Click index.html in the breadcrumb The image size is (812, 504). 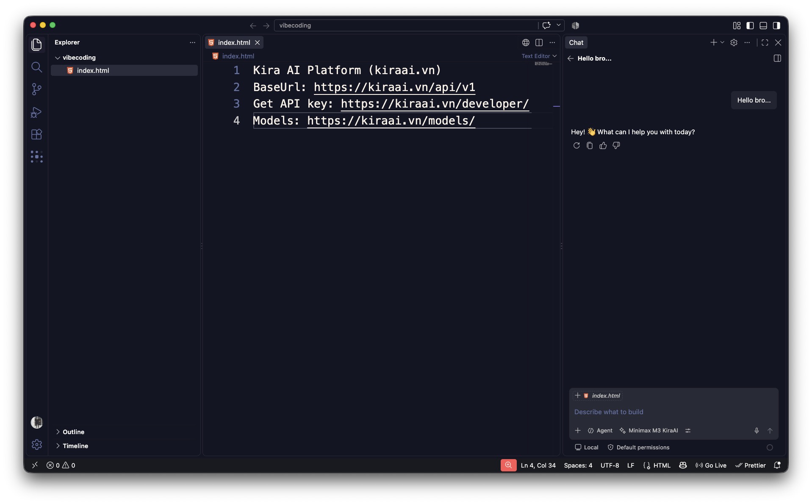[x=238, y=56]
